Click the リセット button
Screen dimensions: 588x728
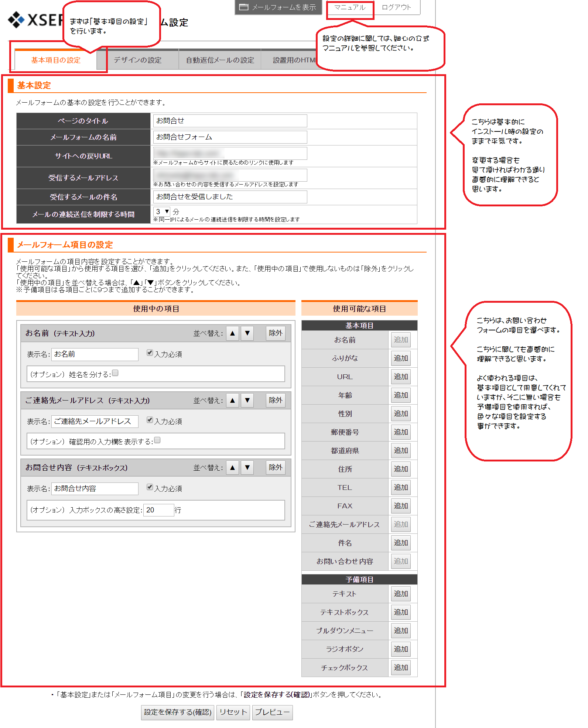click(233, 712)
